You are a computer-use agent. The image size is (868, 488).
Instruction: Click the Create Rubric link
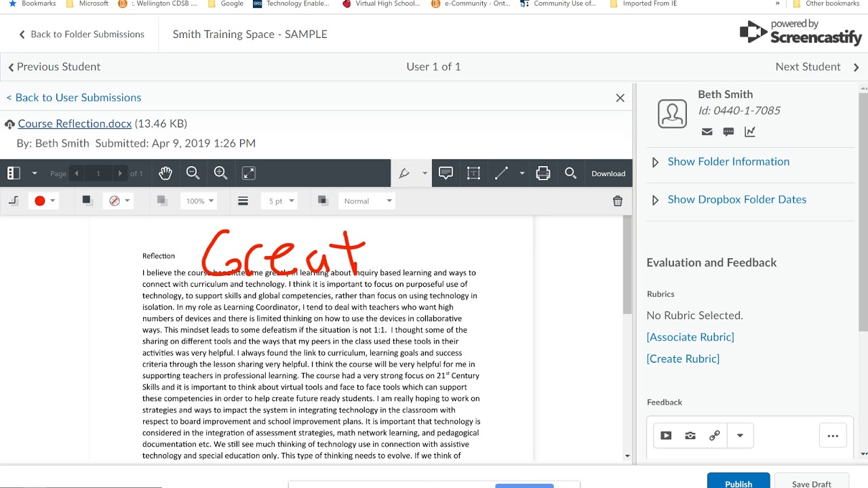[683, 359]
